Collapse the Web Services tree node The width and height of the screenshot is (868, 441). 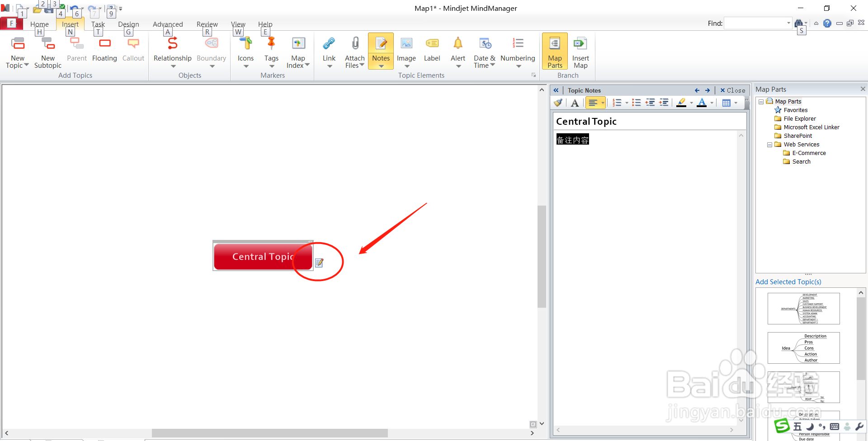770,145
